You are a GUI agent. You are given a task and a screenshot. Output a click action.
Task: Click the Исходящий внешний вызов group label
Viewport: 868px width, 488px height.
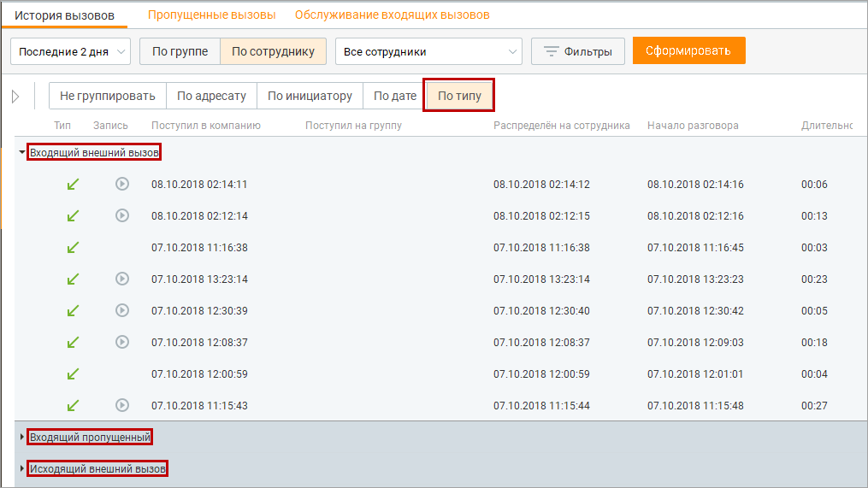(x=97, y=468)
